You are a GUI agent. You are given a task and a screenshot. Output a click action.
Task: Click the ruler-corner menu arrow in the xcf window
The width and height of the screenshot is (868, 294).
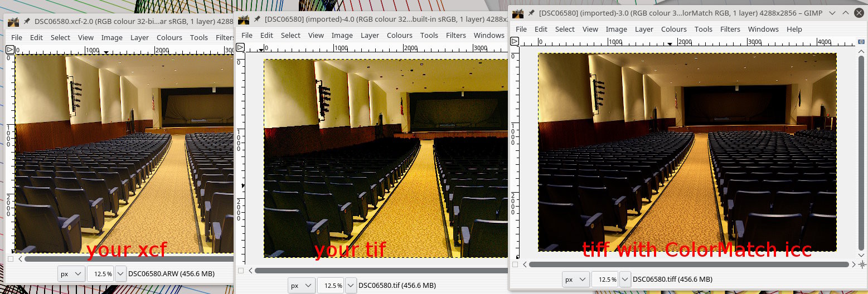coord(11,50)
